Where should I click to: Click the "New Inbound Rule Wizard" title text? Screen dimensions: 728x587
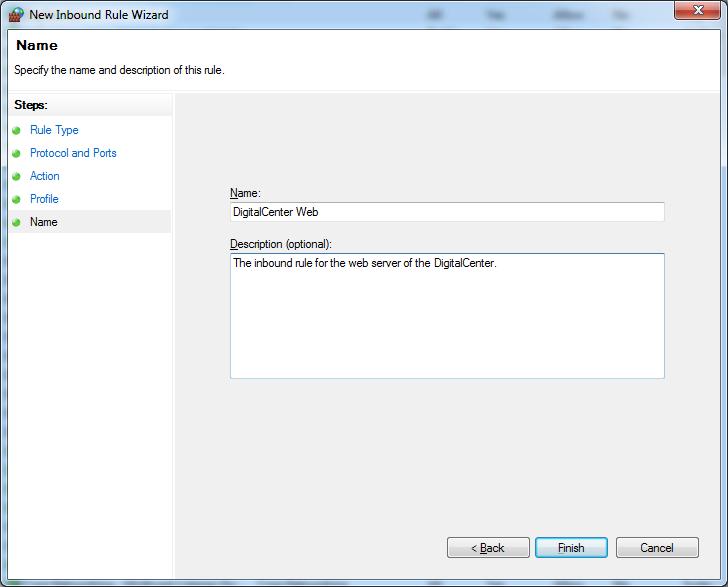[x=99, y=15]
